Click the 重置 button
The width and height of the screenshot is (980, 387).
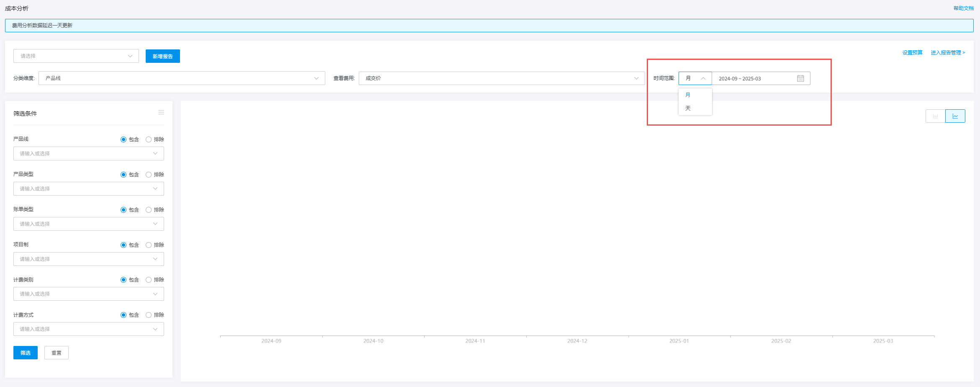[x=57, y=353]
